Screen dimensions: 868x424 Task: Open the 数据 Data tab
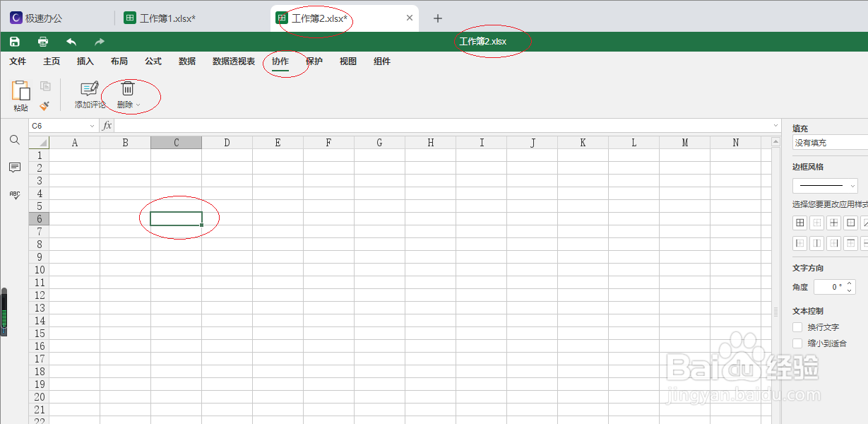pyautogui.click(x=187, y=61)
